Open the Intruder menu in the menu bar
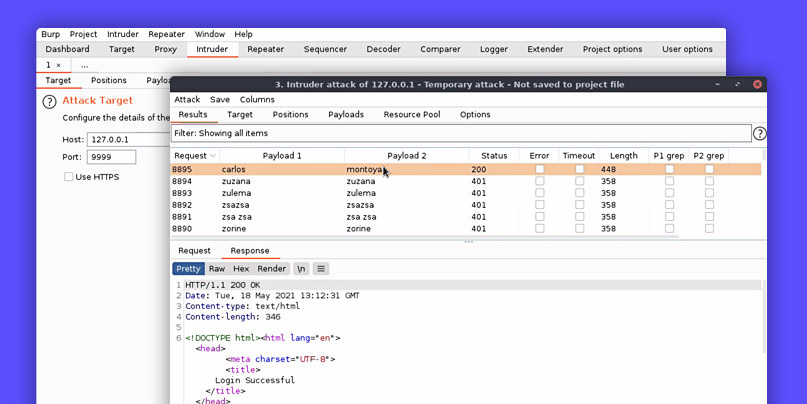Viewport: 807px width, 404px height. tap(122, 34)
